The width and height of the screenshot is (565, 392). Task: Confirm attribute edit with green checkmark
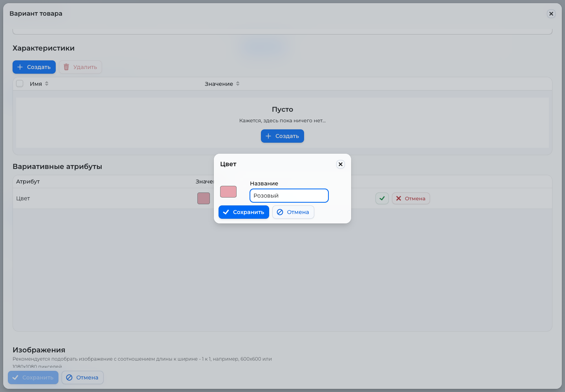382,198
